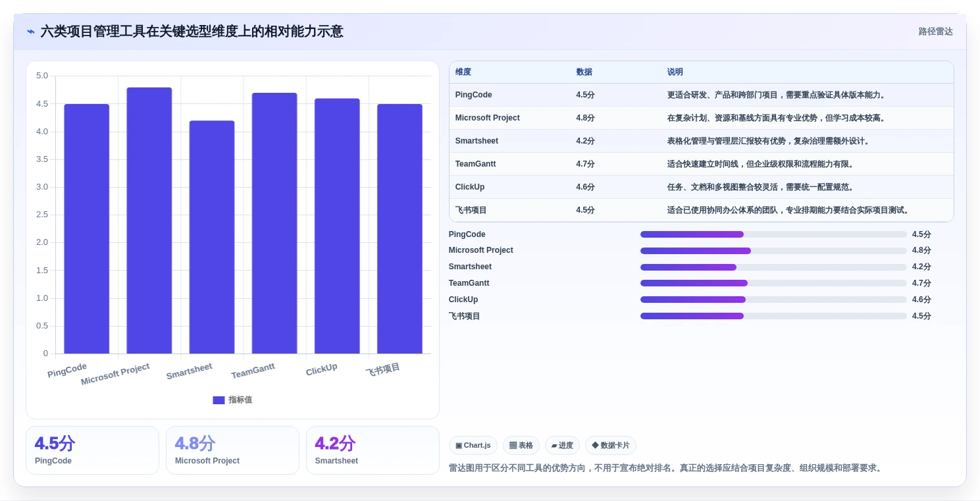Click the ClickUp x-axis label

coord(321,369)
